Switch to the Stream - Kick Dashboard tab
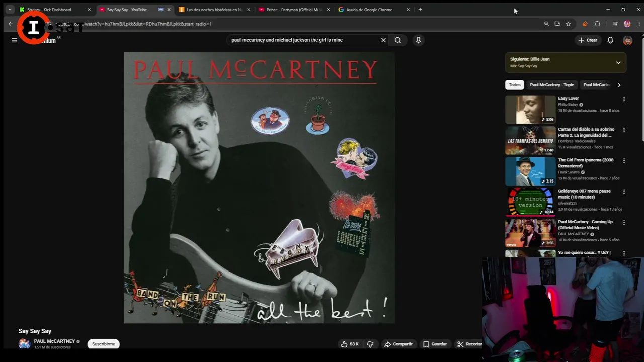The image size is (644, 362). pyautogui.click(x=49, y=10)
